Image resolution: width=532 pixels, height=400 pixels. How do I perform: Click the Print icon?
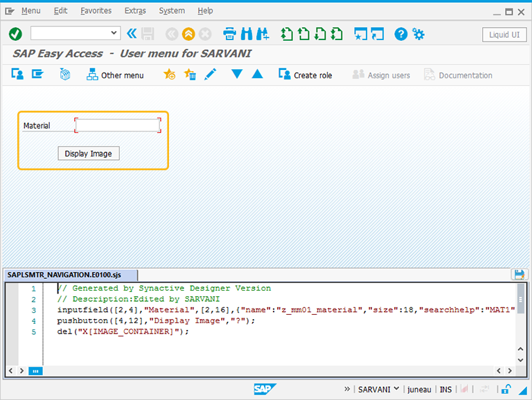click(x=229, y=34)
